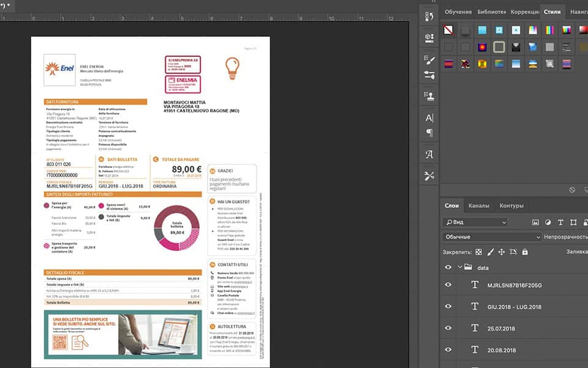Image resolution: width=588 pixels, height=368 pixels.
Task: Switch to the Обучение tab
Action: pyautogui.click(x=458, y=12)
